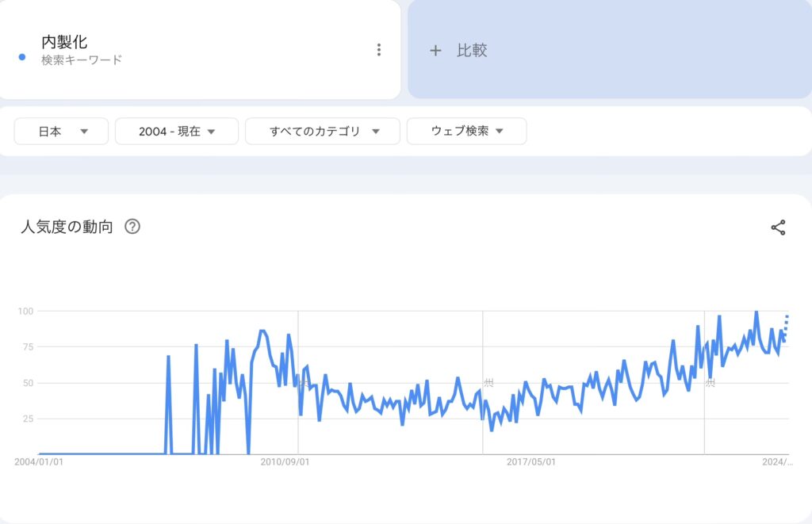
Task: Click the 比較 add comparison button
Action: click(610, 50)
